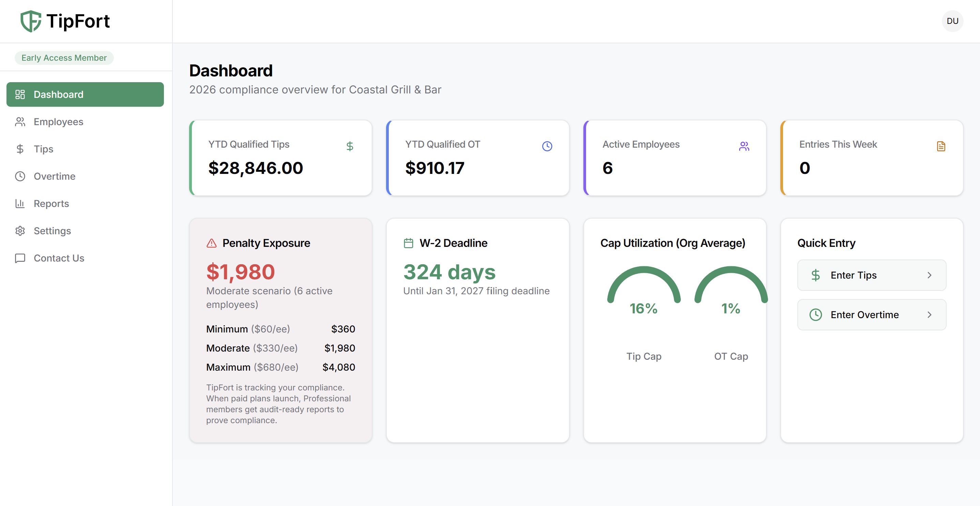
Task: Click the document icon on Entries This Week card
Action: 941,146
